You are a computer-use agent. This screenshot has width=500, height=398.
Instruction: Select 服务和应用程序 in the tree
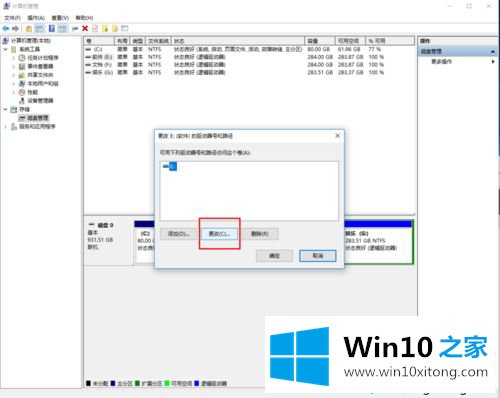tap(37, 127)
